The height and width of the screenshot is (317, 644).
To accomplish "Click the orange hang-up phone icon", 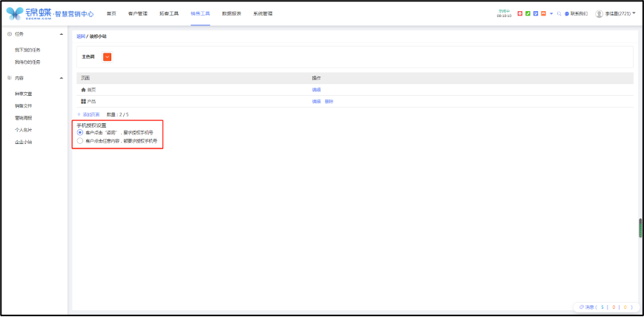I will (x=543, y=13).
